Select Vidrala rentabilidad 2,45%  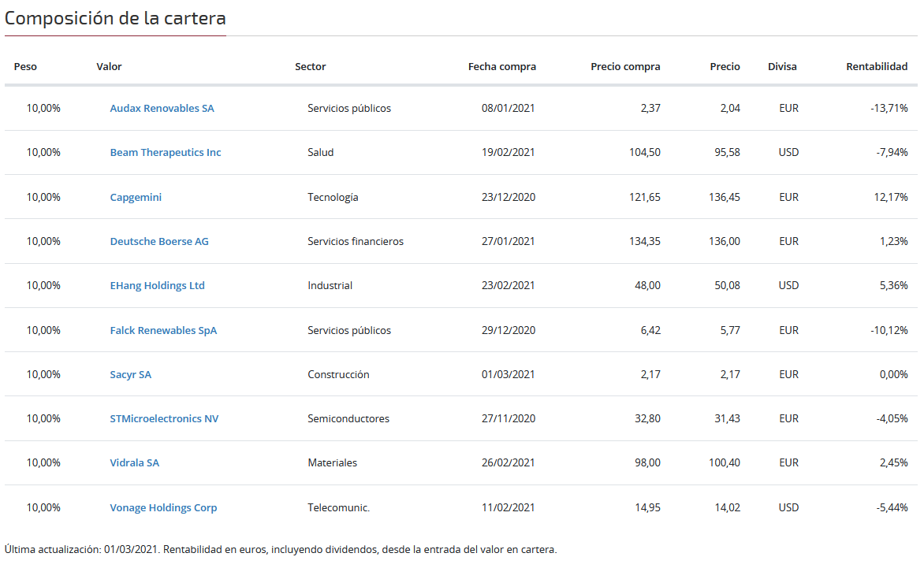tap(894, 462)
